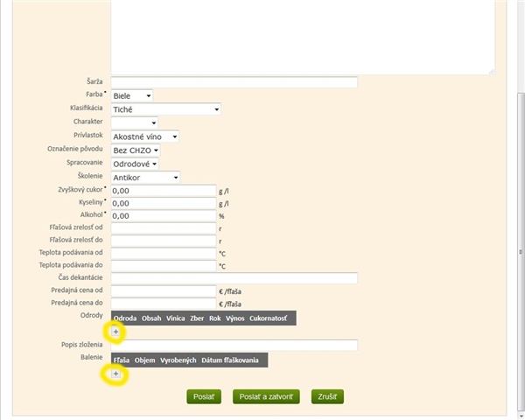The image size is (525, 420).
Task: Focus the Alkohol percentage input field
Action: [164, 216]
